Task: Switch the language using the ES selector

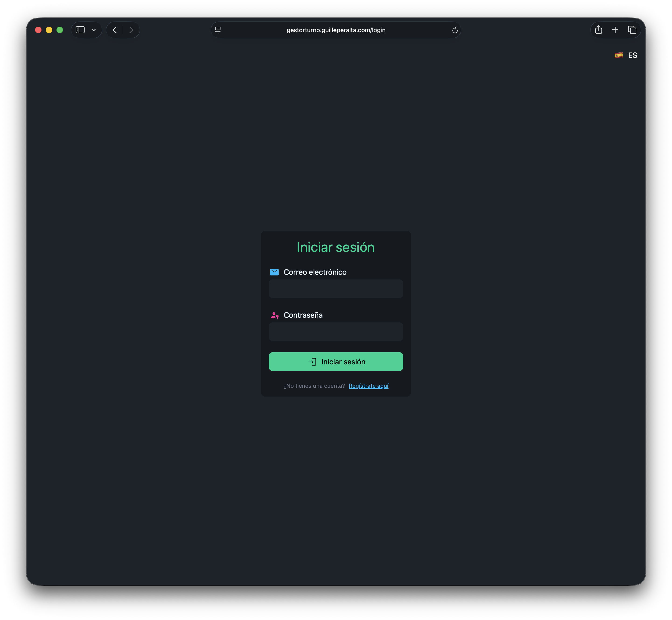Action: [x=632, y=55]
